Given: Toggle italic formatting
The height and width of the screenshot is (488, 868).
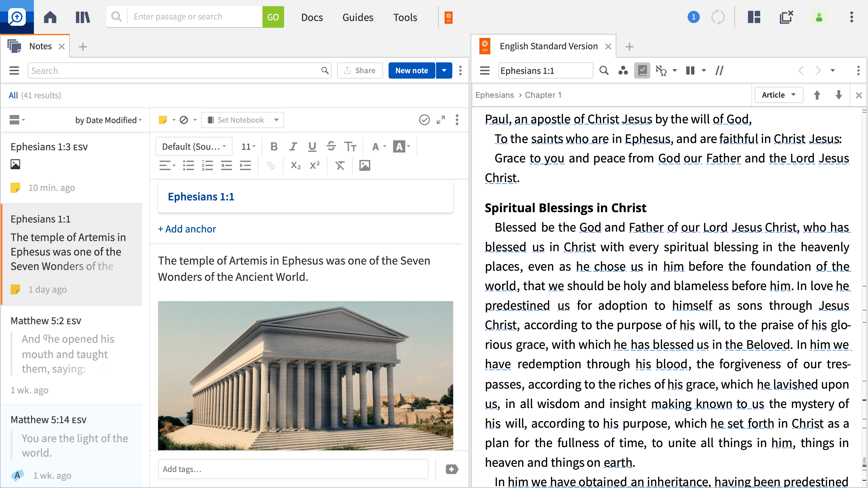Looking at the screenshot, I should click(x=293, y=146).
